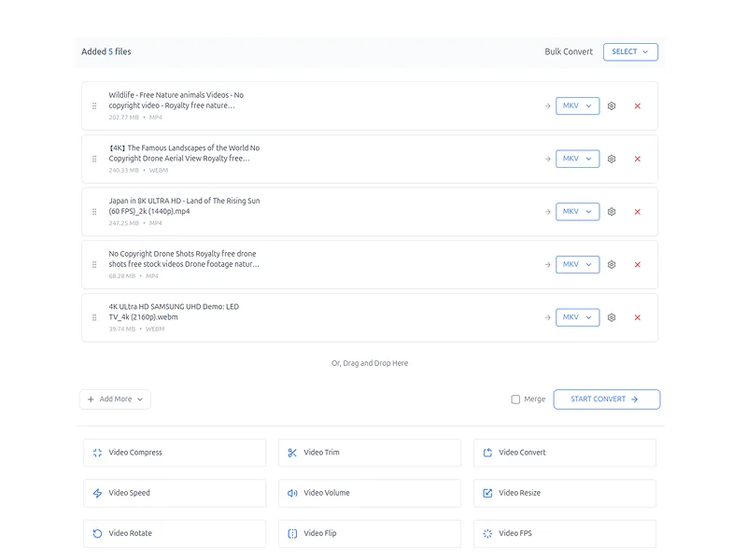Click the Video Trim scissors icon
This screenshot has height=560, width=747.
click(x=292, y=453)
